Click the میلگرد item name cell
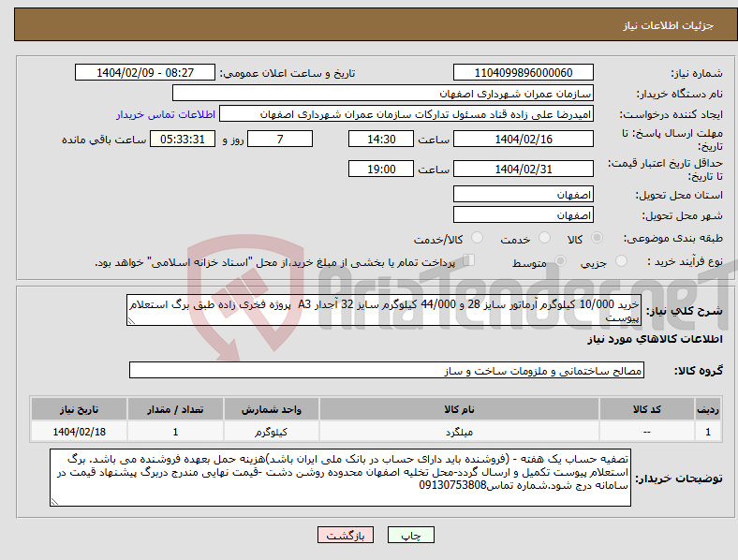 [x=459, y=432]
